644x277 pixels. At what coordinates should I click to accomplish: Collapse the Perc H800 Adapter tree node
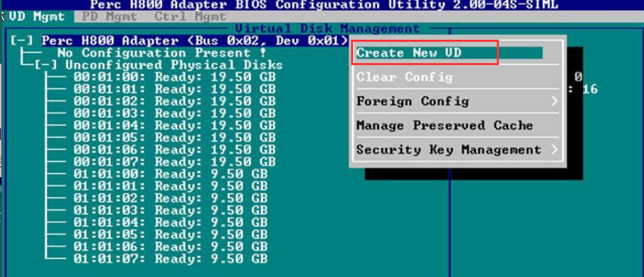coord(21,40)
